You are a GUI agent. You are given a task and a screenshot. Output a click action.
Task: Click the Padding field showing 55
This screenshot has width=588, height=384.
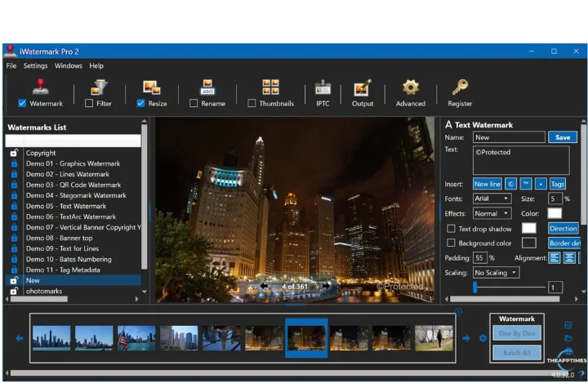click(x=480, y=258)
